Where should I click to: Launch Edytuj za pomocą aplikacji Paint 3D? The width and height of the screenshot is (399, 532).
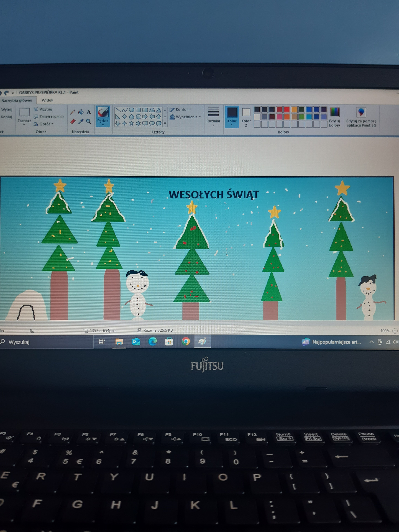tap(361, 117)
